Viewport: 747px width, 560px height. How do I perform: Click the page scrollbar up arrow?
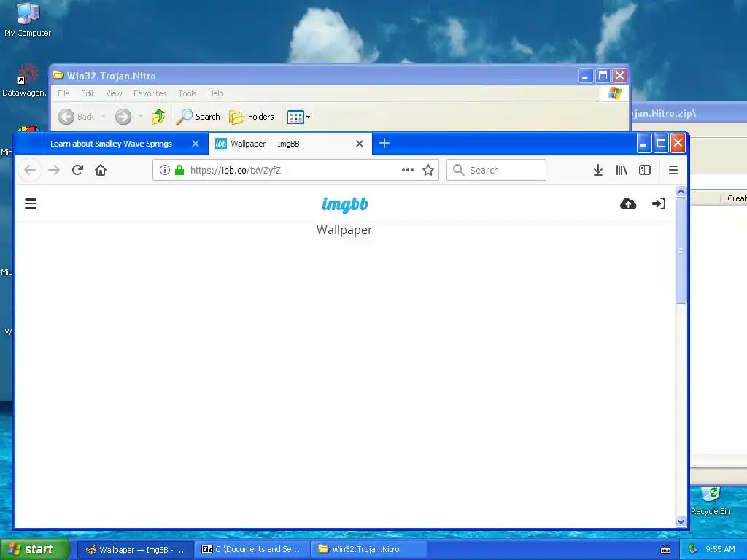(x=681, y=192)
